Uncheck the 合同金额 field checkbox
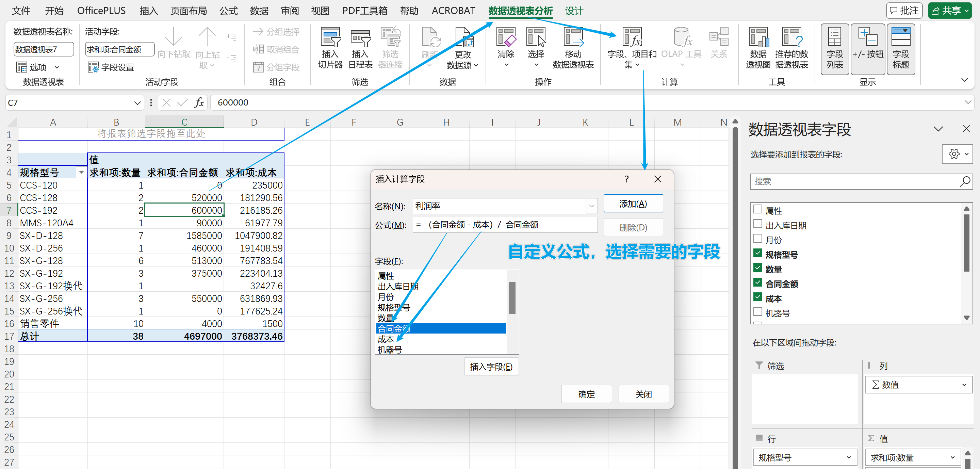This screenshot has height=469, width=980. tap(757, 282)
